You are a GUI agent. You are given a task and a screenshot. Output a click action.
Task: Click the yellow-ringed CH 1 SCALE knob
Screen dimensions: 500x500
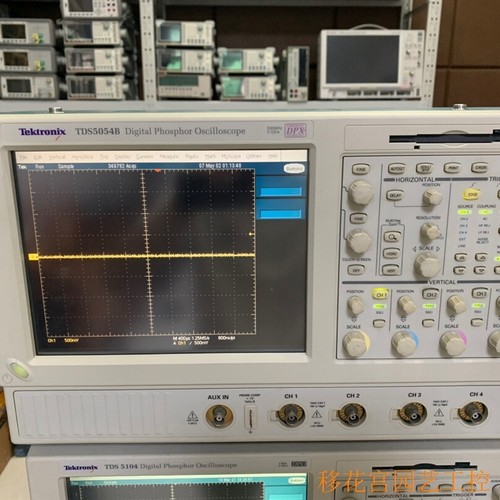(356, 343)
